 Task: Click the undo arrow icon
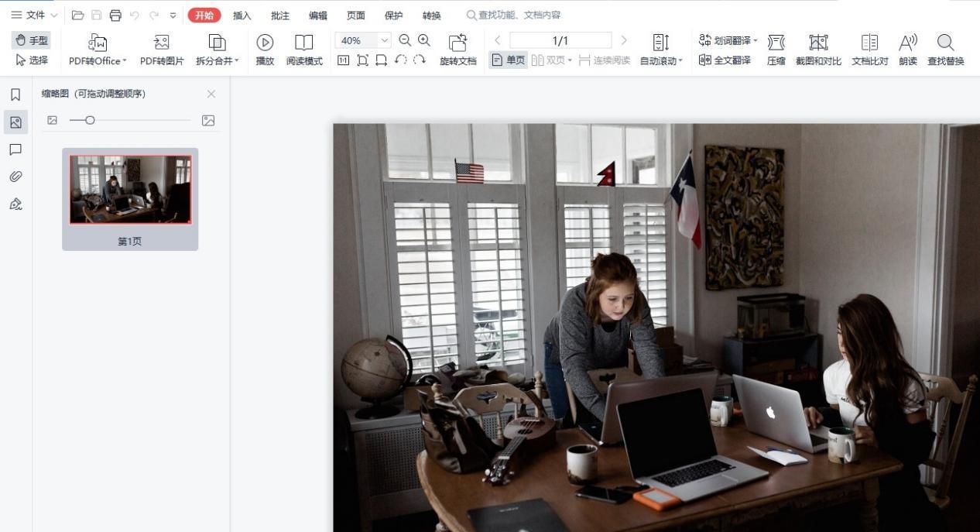[135, 15]
